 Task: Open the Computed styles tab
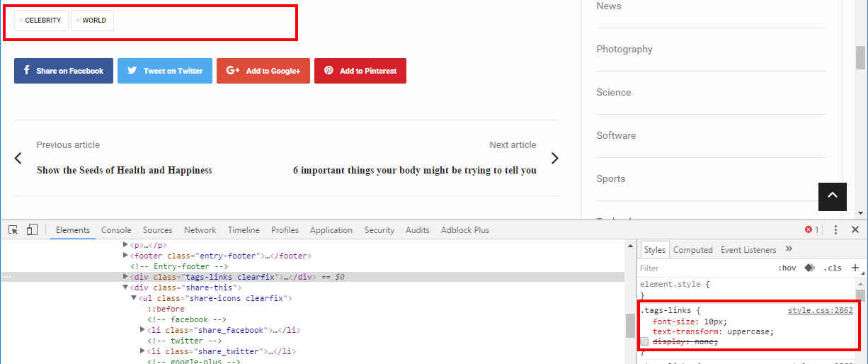point(692,250)
